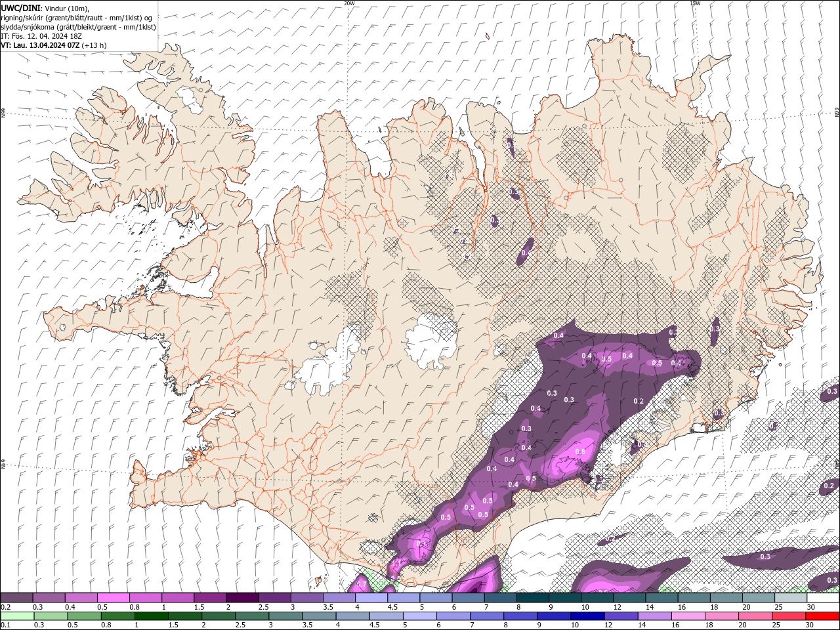Viewport: 840px width, 630px height.
Task: Select the 0.3 swatch in lower rain legend
Action: [51, 616]
